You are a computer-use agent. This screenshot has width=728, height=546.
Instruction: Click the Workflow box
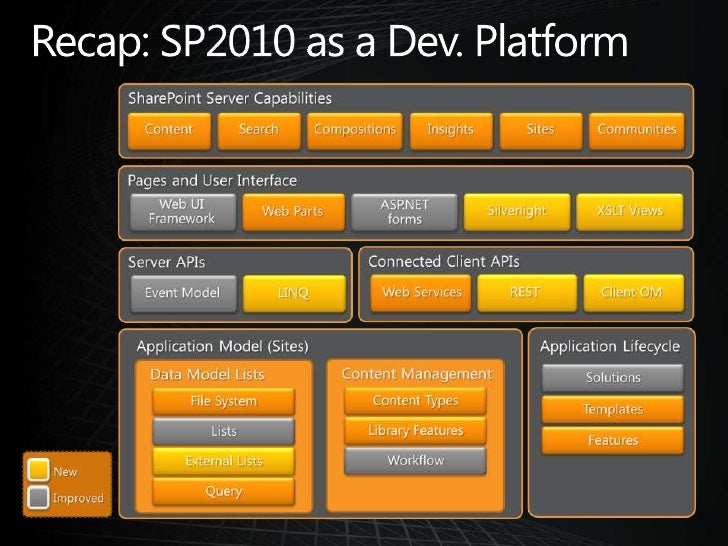pos(415,461)
